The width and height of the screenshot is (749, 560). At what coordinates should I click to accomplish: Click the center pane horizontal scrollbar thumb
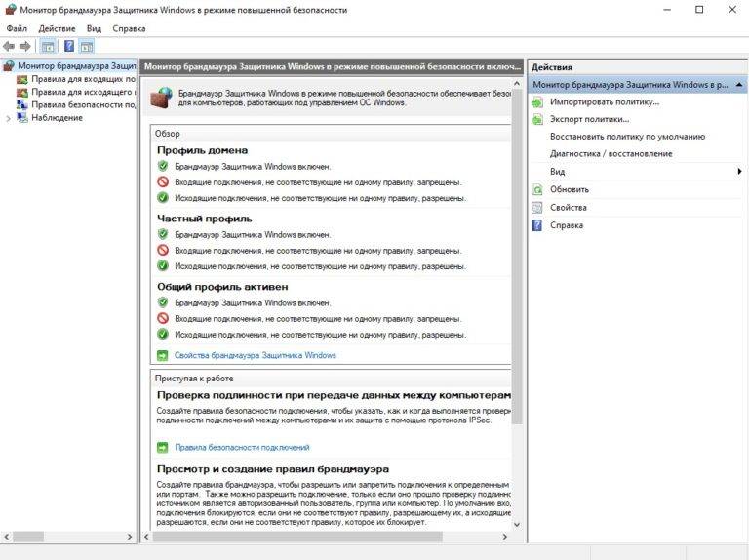[x=297, y=537]
